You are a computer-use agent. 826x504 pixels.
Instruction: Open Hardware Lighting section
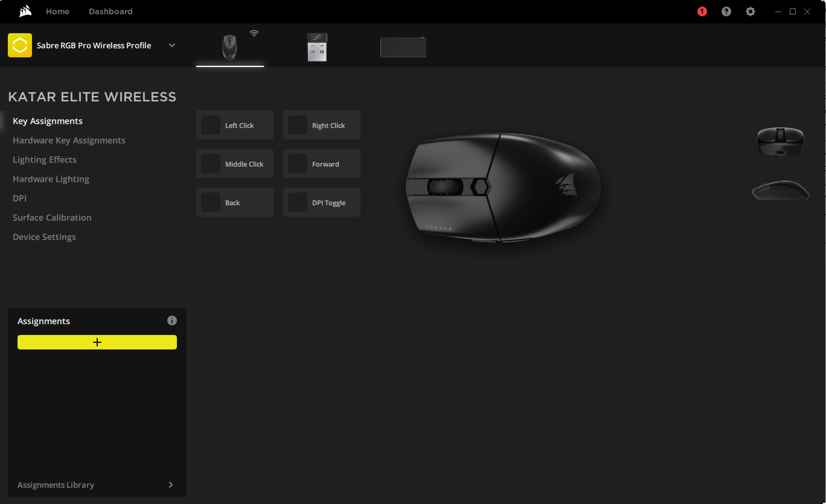51,179
